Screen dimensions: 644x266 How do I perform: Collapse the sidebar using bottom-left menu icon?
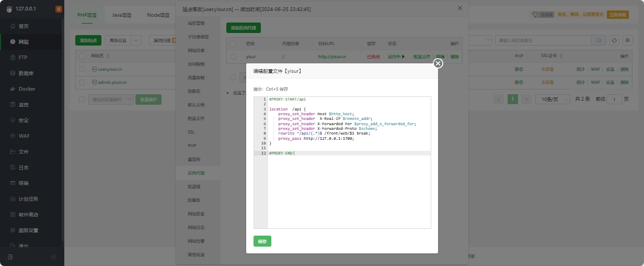[10, 257]
